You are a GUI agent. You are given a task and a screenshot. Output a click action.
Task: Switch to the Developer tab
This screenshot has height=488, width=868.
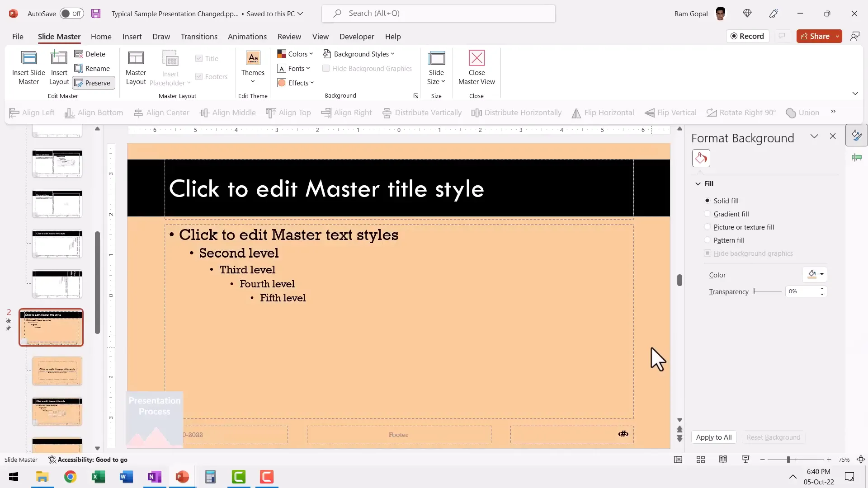(x=357, y=37)
